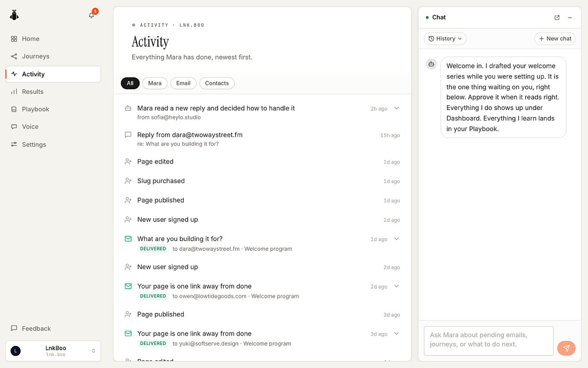Click the DELIVERED badge for owen@lowtidegoods.com
Image resolution: width=588 pixels, height=368 pixels.
click(153, 296)
